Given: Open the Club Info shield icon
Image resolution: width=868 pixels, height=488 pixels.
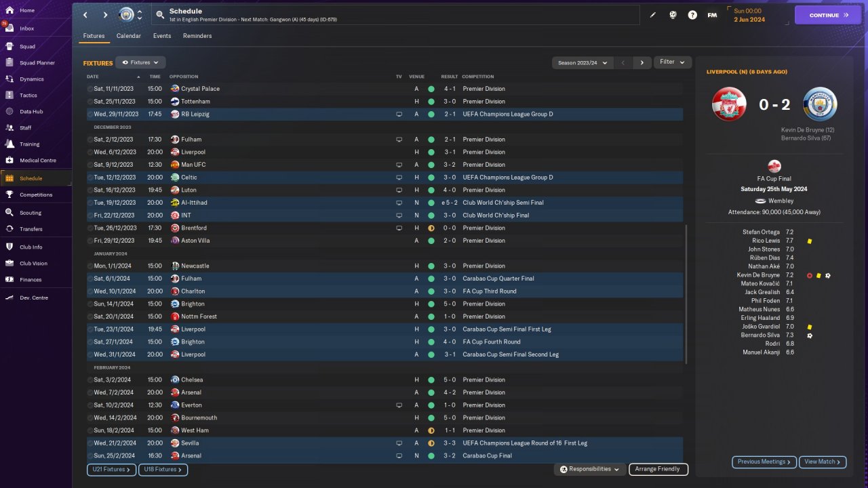Looking at the screenshot, I should coord(9,247).
